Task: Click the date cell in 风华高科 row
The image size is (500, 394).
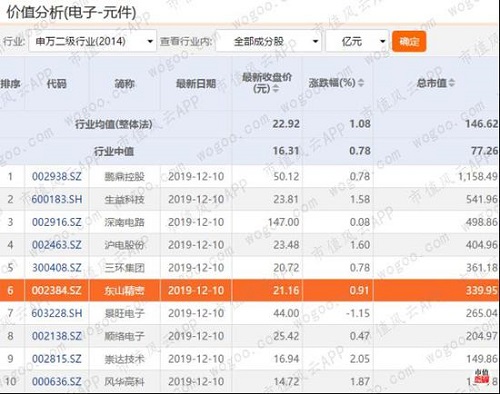Action: tap(196, 382)
